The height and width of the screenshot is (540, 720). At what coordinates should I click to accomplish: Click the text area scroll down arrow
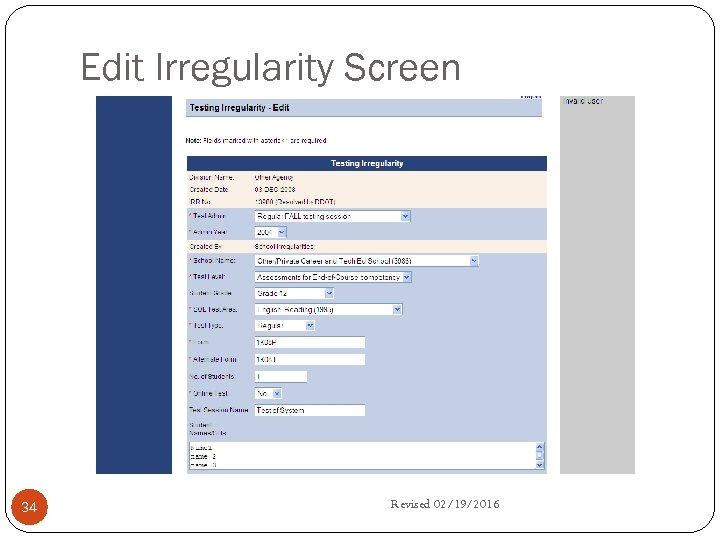coord(540,465)
